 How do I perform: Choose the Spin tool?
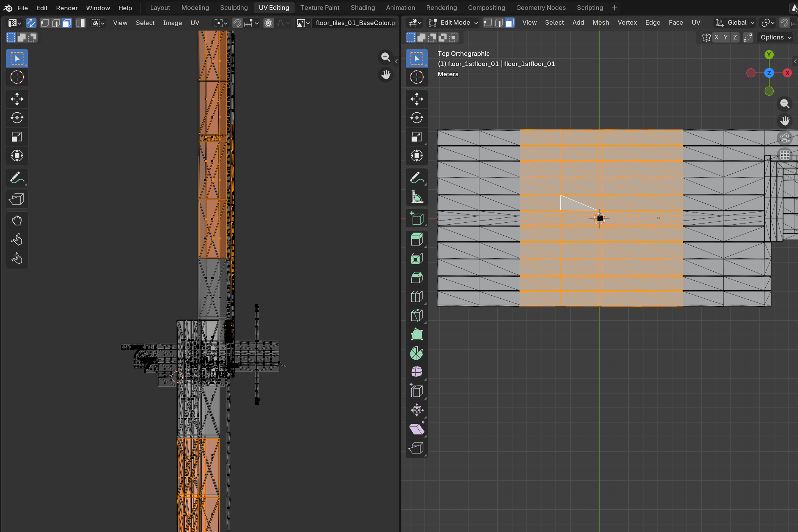coord(416,353)
